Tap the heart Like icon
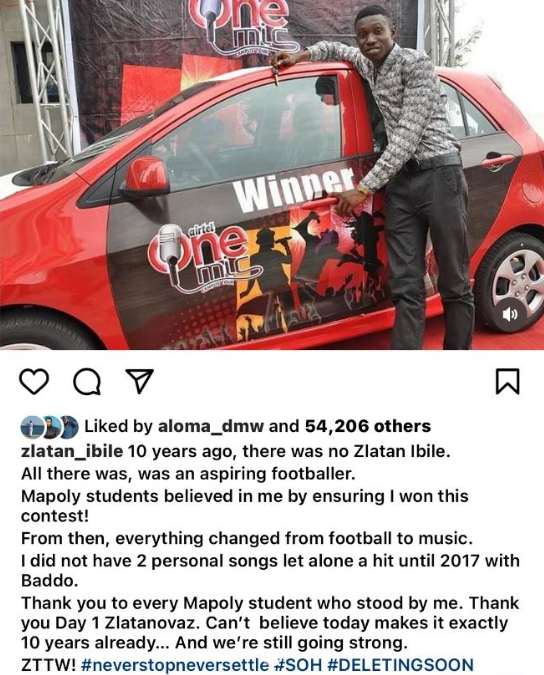 (x=34, y=381)
